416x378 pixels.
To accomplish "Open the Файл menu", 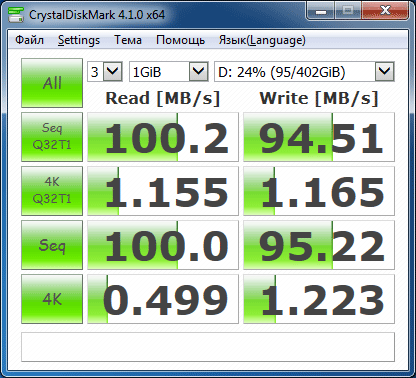I will click(x=29, y=40).
